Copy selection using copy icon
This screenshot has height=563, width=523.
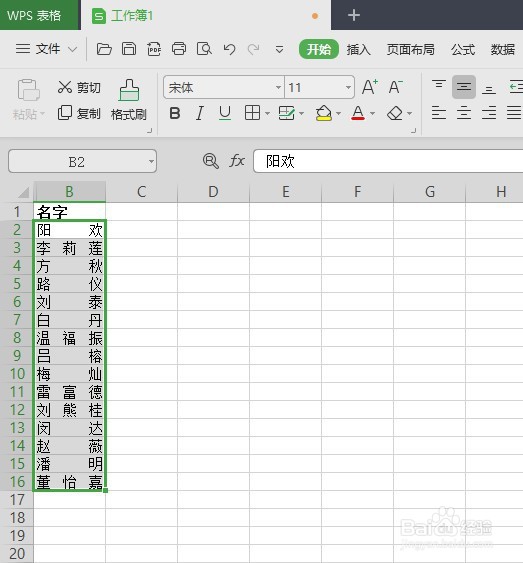click(65, 113)
